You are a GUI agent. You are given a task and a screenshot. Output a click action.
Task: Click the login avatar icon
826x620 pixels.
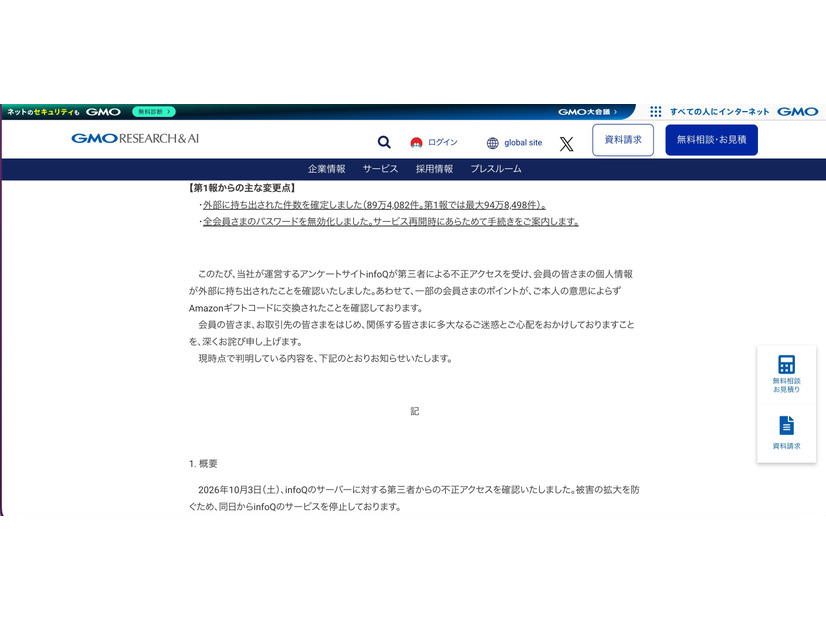tap(416, 143)
